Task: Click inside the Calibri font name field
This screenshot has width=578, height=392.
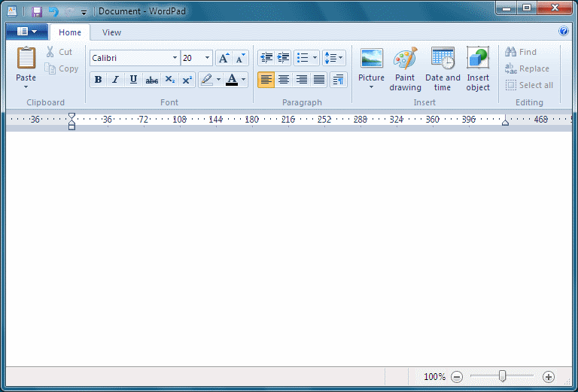Action: click(x=130, y=58)
